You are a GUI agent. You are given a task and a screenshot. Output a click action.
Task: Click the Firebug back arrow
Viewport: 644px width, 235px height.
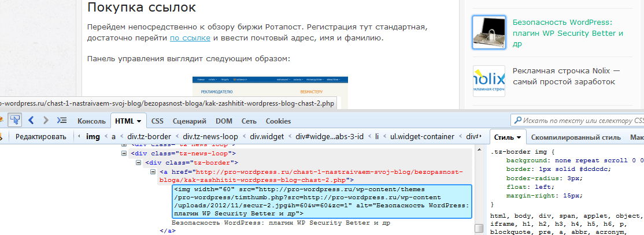tap(32, 121)
